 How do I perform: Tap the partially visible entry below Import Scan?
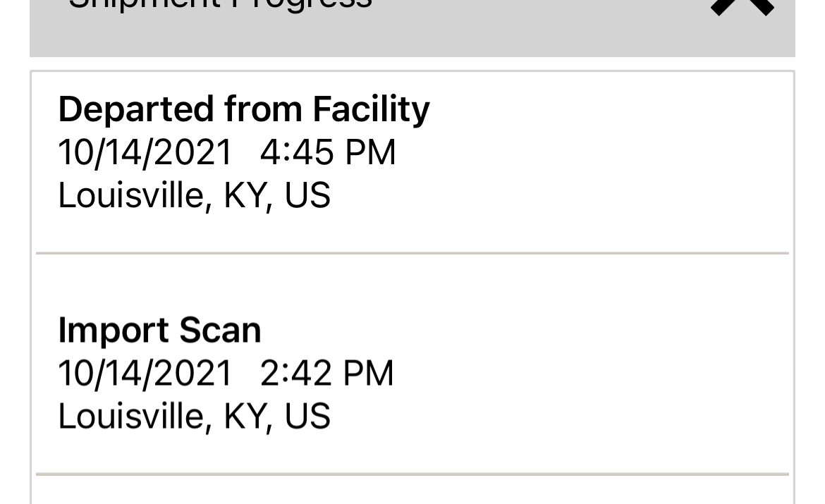coord(412,492)
